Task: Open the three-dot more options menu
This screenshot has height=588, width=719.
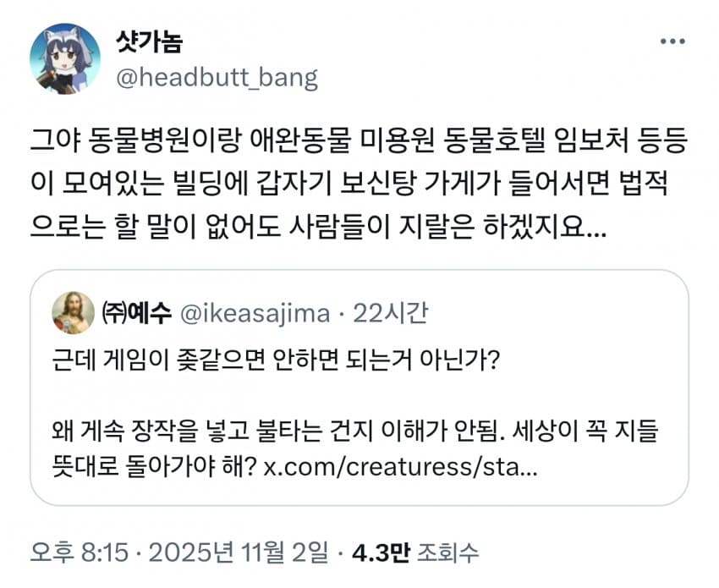Action: tap(672, 42)
